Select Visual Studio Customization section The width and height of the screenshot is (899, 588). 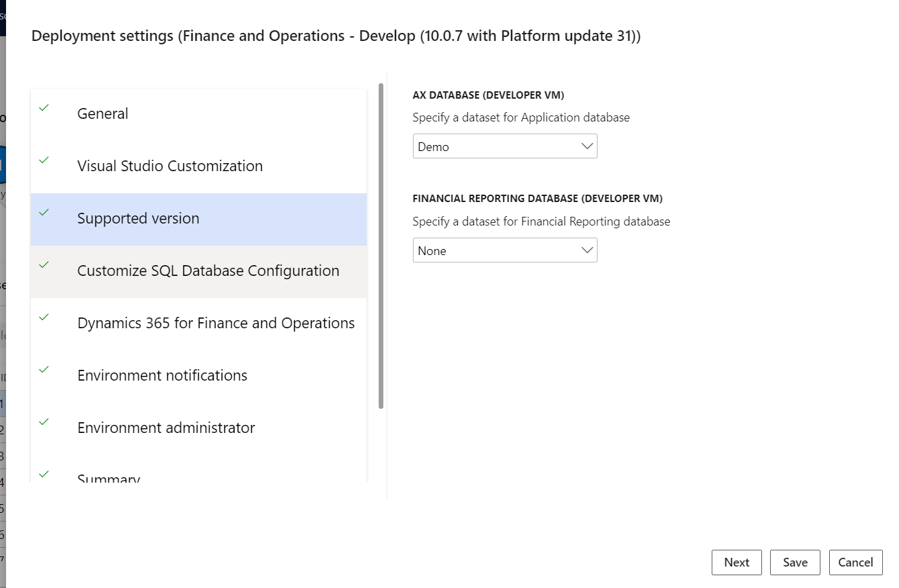pyautogui.click(x=199, y=166)
